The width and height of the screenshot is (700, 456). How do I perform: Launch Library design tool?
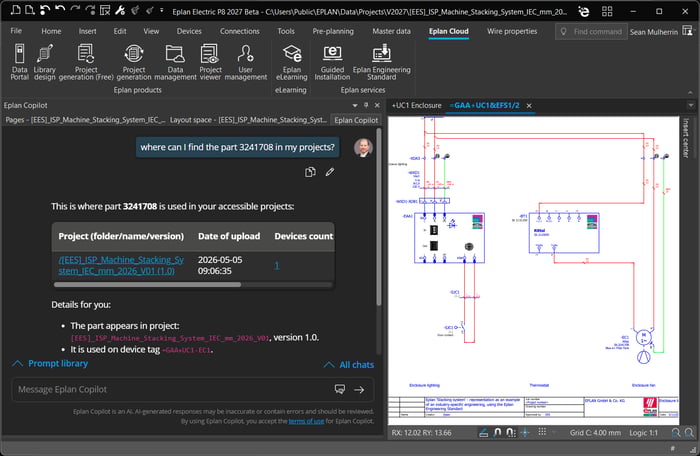coord(45,62)
